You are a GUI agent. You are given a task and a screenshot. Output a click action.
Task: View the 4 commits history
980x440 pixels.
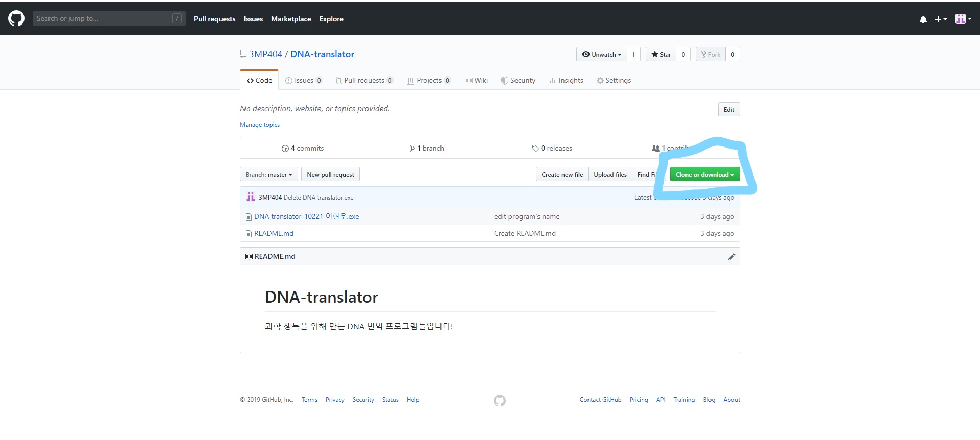click(302, 148)
